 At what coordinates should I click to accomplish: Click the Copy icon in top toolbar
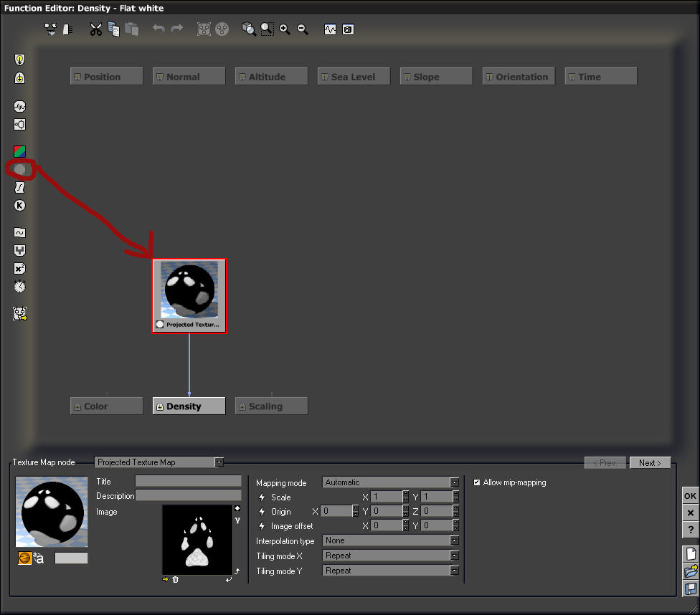[x=114, y=29]
